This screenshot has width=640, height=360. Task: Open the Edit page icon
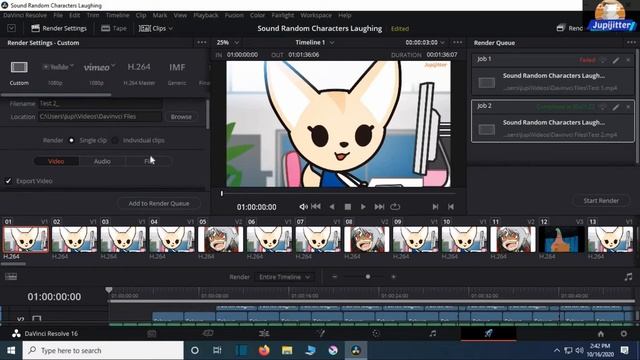tap(264, 333)
